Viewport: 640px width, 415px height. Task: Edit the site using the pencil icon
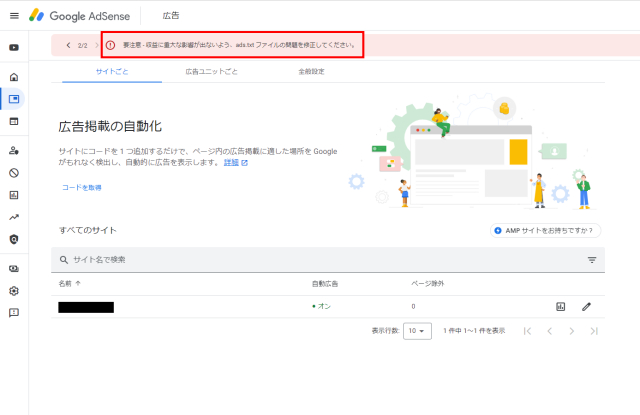[586, 306]
